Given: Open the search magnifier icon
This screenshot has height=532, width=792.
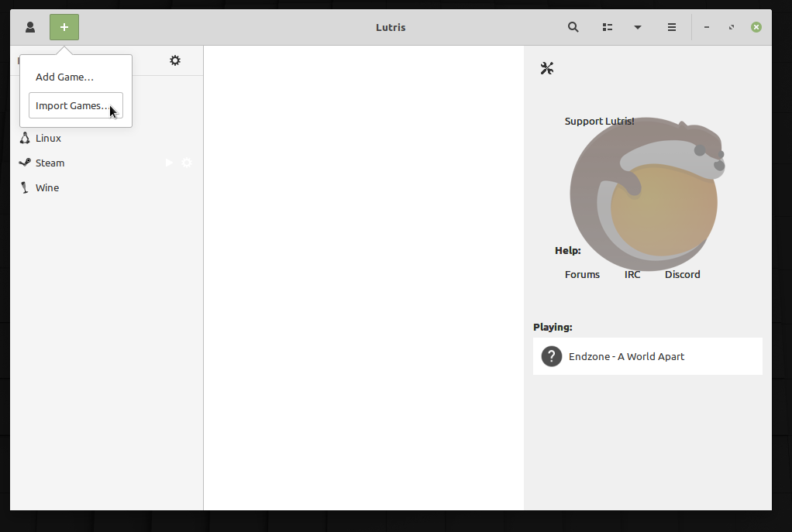Looking at the screenshot, I should (x=573, y=27).
